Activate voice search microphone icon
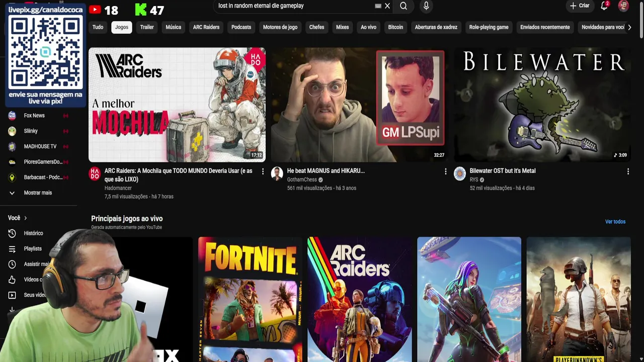The width and height of the screenshot is (644, 362). click(426, 6)
